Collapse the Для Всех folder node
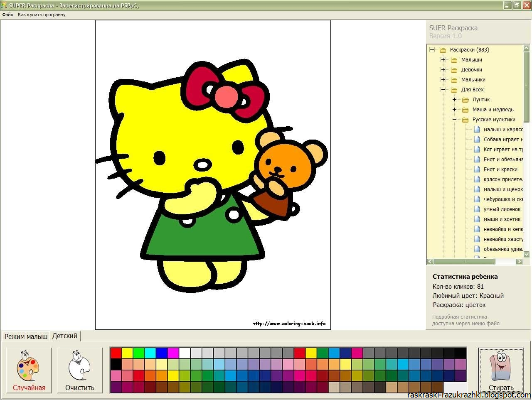 (x=443, y=90)
